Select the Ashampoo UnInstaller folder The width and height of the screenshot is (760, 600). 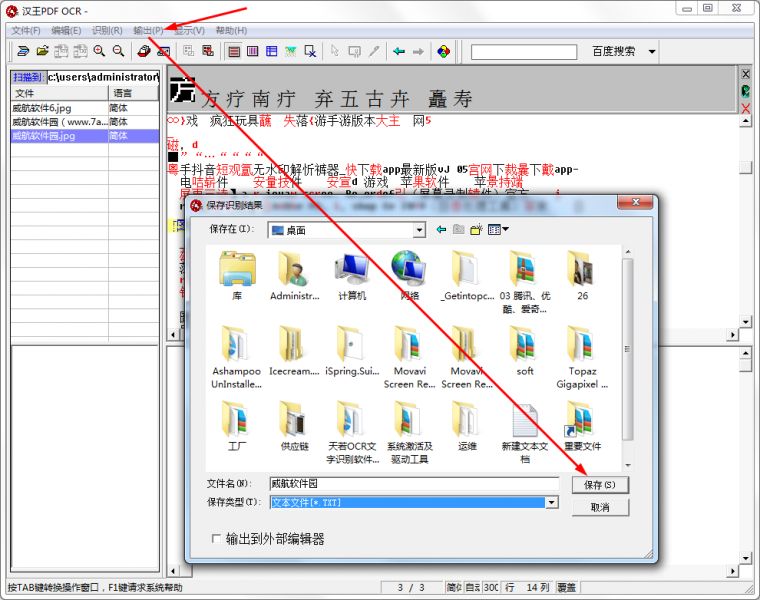pyautogui.click(x=237, y=357)
